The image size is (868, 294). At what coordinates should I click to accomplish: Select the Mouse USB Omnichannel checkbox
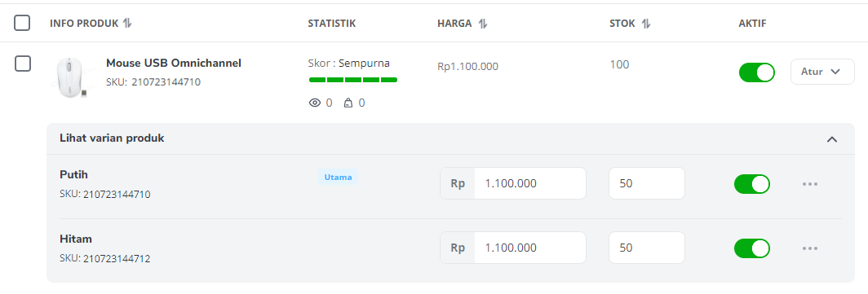coord(22,64)
